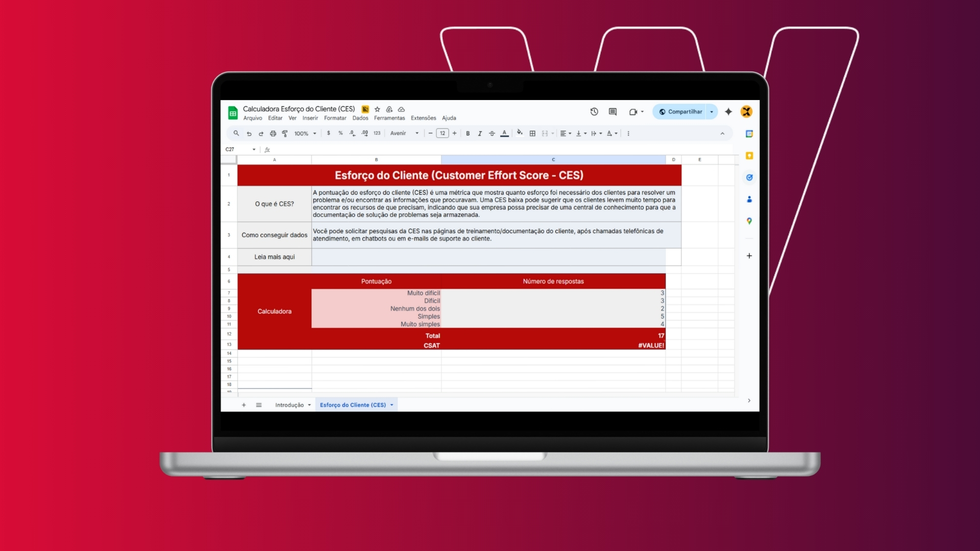Click the C27 name box field
This screenshot has width=980, height=551.
(x=237, y=149)
